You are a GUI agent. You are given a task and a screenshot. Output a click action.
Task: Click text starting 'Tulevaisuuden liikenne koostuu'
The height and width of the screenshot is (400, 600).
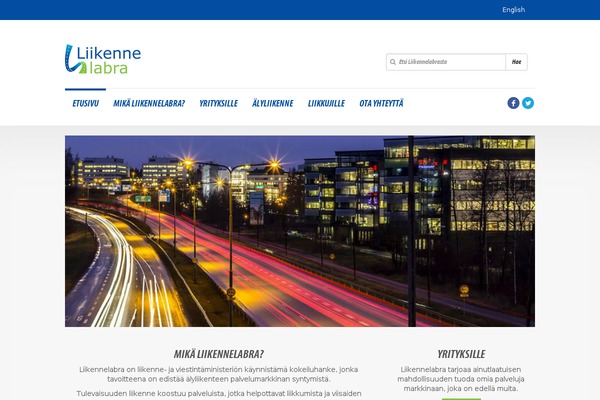[218, 394]
